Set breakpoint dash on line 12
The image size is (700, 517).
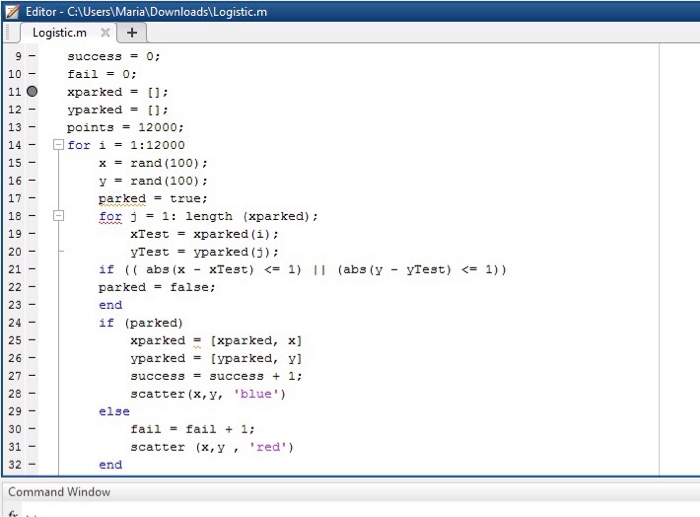click(32, 109)
